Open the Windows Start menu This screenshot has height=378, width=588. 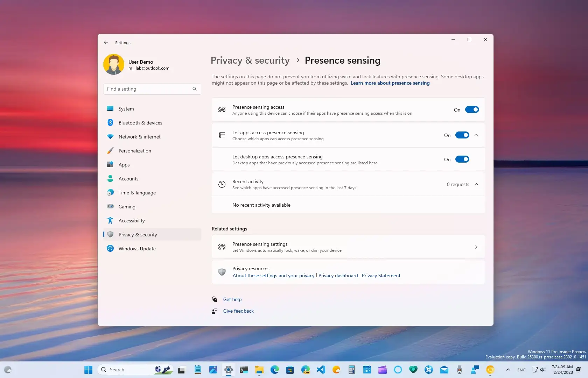point(88,370)
